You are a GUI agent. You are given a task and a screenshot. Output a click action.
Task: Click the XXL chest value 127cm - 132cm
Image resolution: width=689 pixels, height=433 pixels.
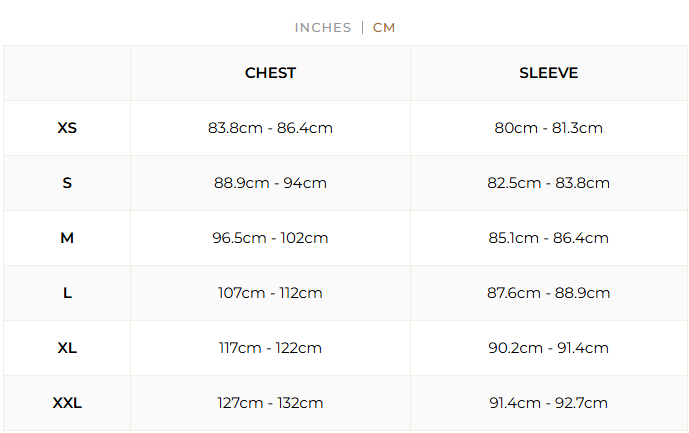[x=270, y=403]
